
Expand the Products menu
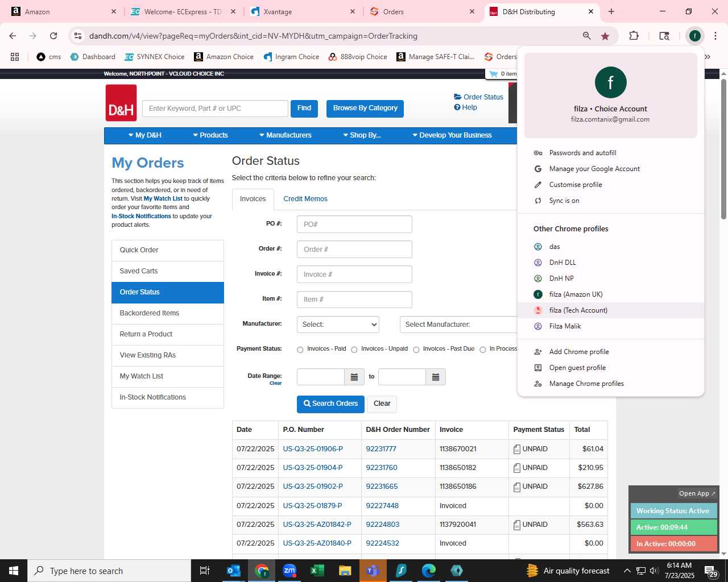coord(210,135)
